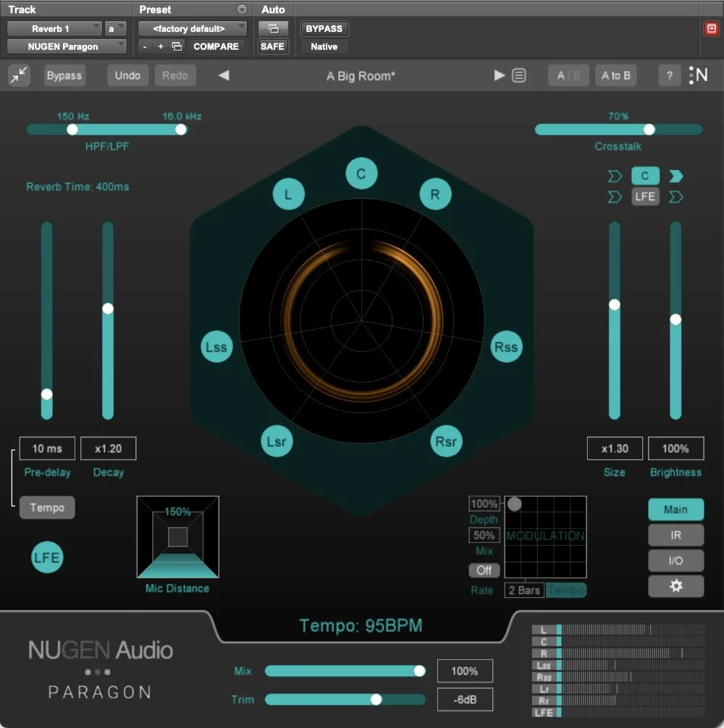This screenshot has width=724, height=728.
Task: Click the Trim slider handle
Action: [x=376, y=699]
